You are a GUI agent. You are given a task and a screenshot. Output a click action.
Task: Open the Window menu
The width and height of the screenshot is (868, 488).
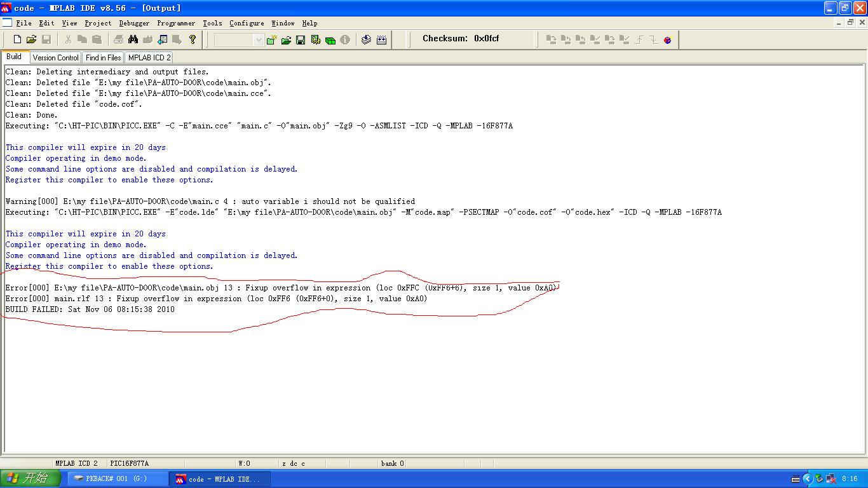283,23
